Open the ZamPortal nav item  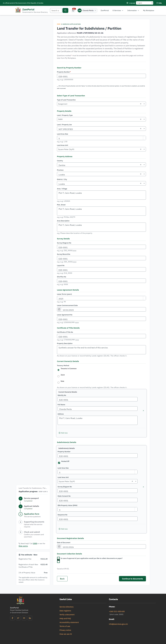pos(105,10)
